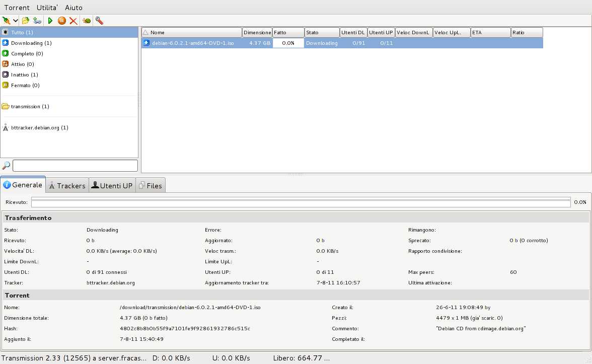Click hash value 4802c8b8b0b55f9a7101fe9f92861932786c515c

click(185, 328)
